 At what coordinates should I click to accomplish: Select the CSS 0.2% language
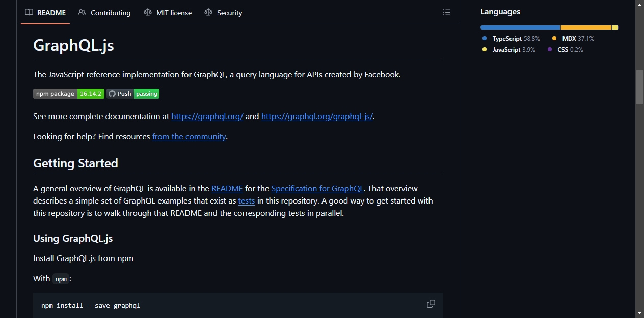(x=565, y=50)
